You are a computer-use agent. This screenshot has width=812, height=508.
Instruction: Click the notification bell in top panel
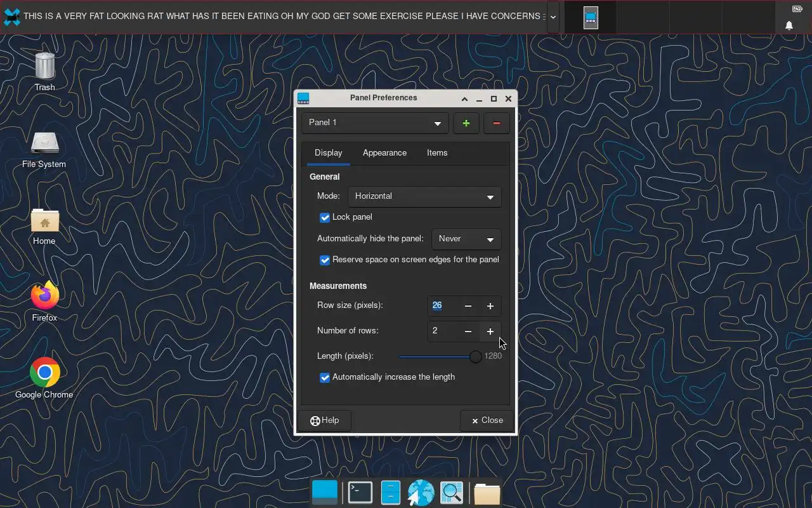click(789, 25)
